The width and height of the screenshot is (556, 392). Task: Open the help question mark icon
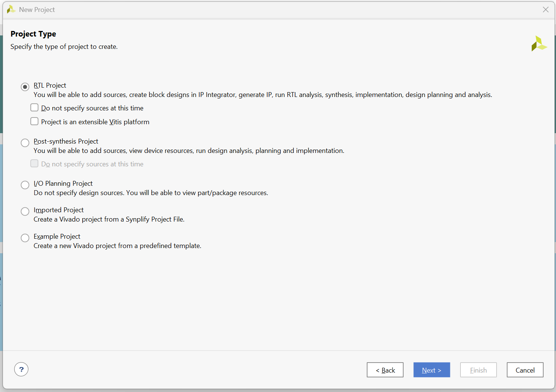coord(21,369)
